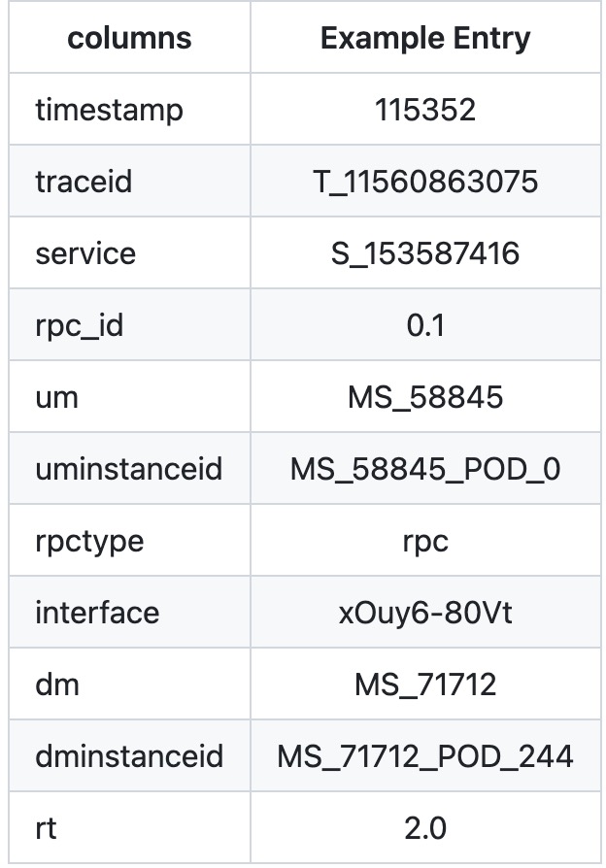Viewport: 606px width, 868px height.
Task: Select the 'interface' row label
Action: click(x=97, y=613)
